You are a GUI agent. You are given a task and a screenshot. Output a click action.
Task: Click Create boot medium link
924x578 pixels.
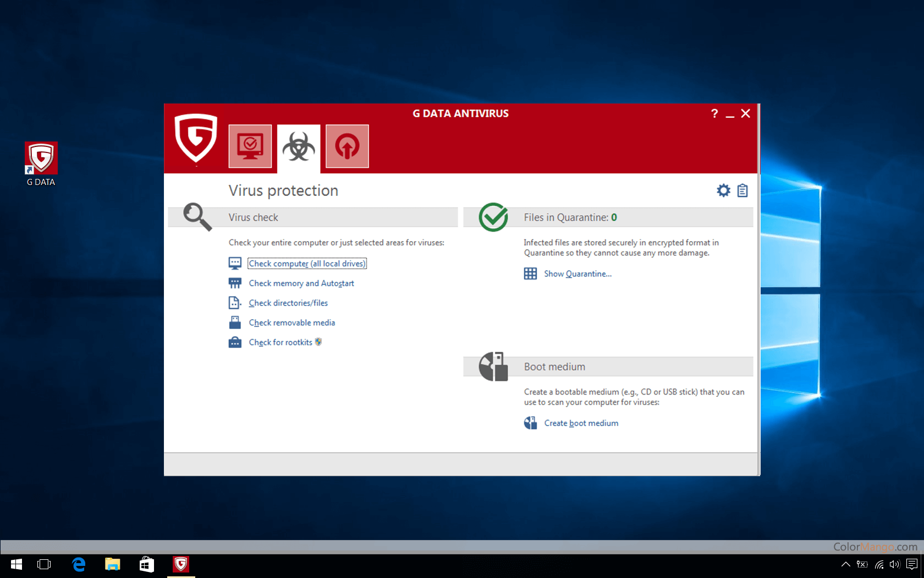pos(581,423)
